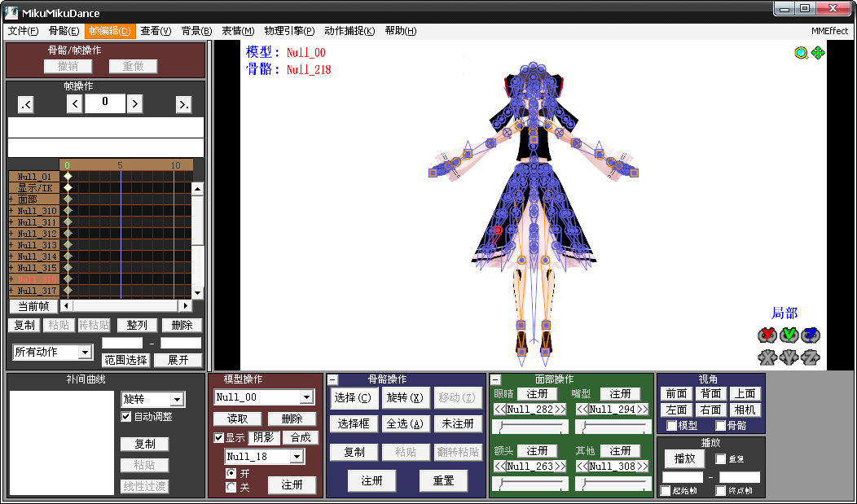857x504 pixels.
Task: Click the Null_01 keyframe diamond at frame 0
Action: tap(68, 177)
